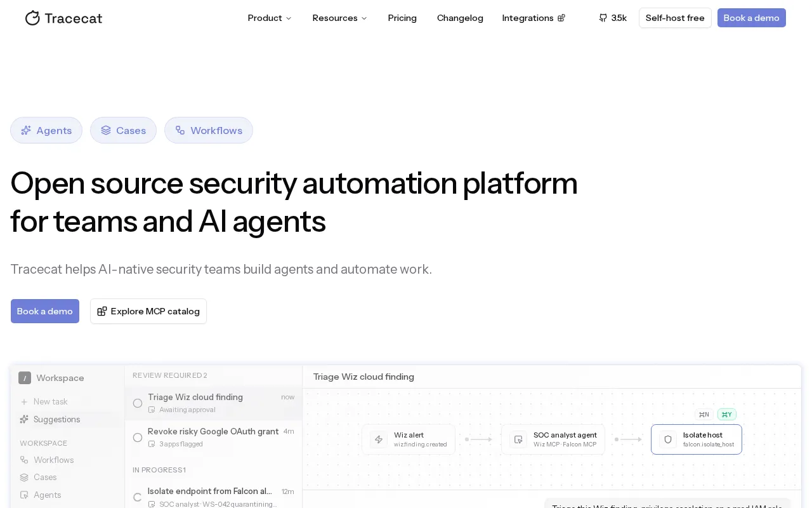Click the Cases layers icon in pill
Image resolution: width=812 pixels, height=508 pixels.
[106, 130]
